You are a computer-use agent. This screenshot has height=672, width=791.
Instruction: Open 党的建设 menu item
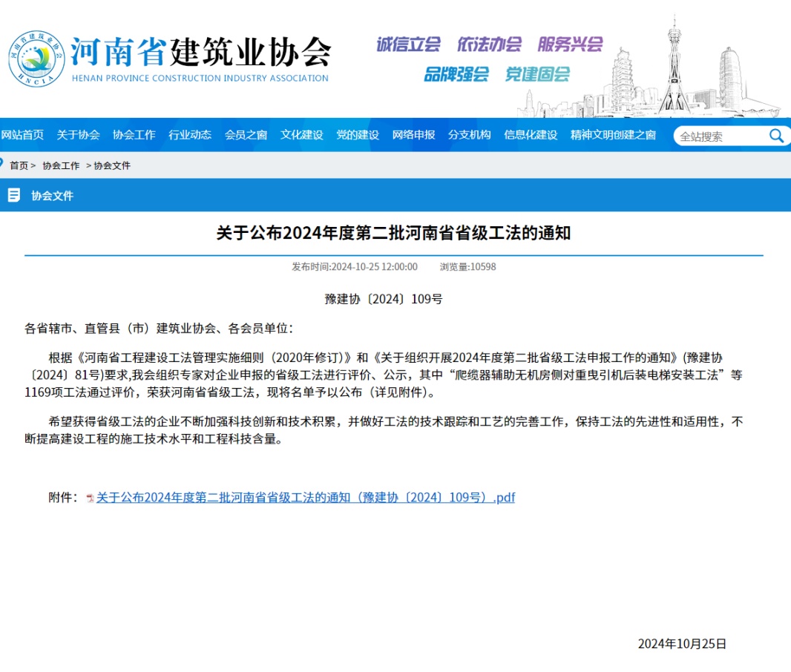tap(358, 135)
